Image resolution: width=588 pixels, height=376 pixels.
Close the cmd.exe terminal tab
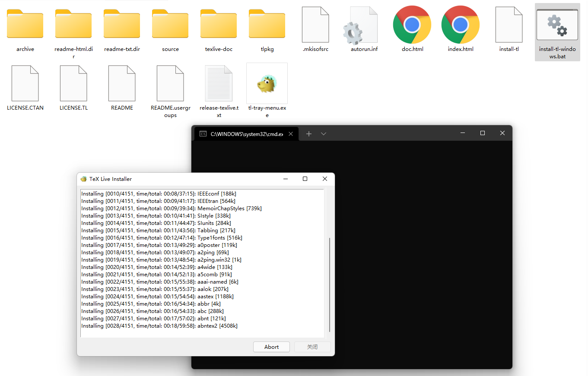pyautogui.click(x=291, y=134)
